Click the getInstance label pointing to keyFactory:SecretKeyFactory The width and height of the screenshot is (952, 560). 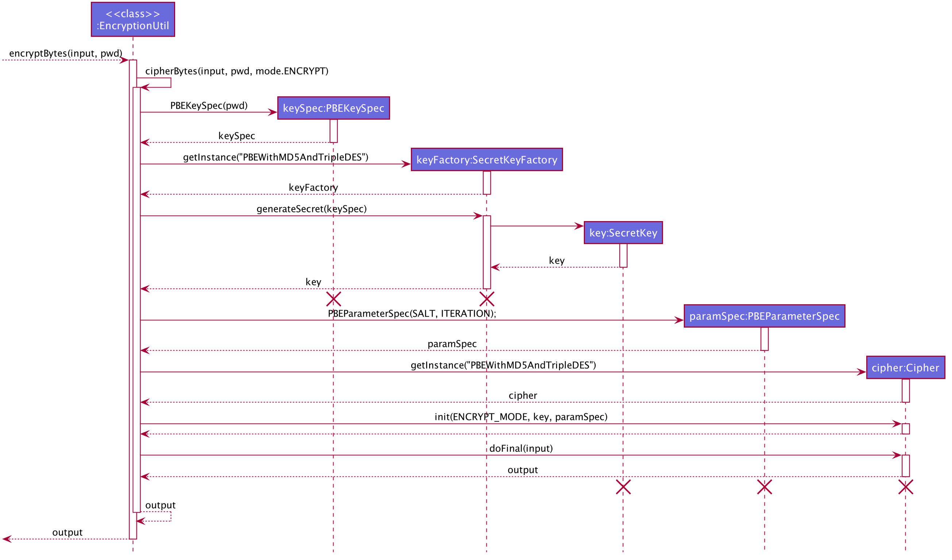click(277, 158)
